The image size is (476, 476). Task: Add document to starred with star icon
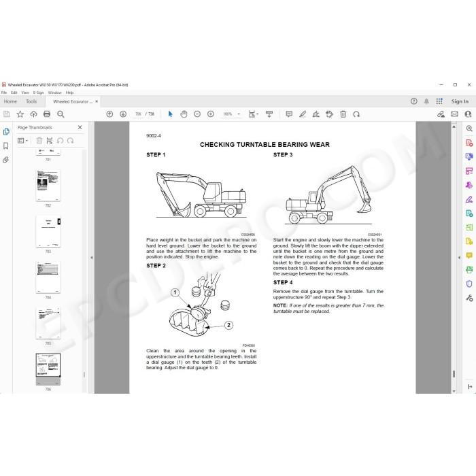click(20, 114)
